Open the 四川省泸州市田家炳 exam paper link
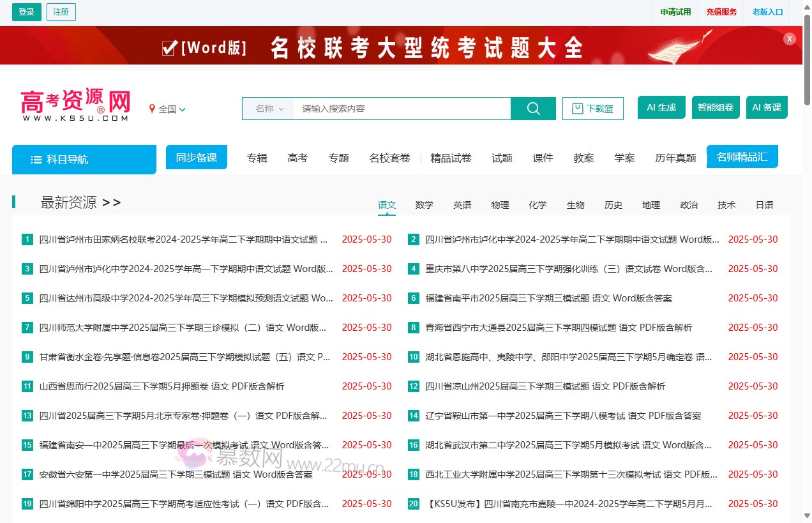Screen dimensions: 812x523 [179, 239]
